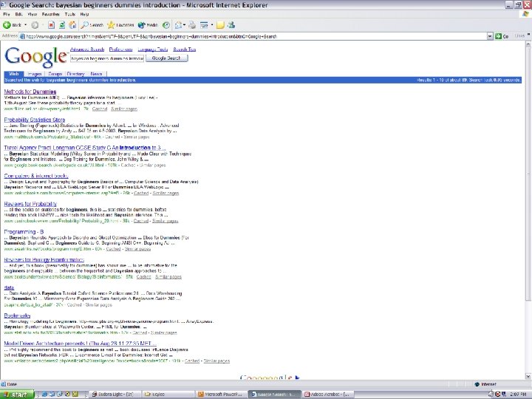Viewport: 532px width, 399px height.
Task: Open the File menu
Action: (7, 14)
